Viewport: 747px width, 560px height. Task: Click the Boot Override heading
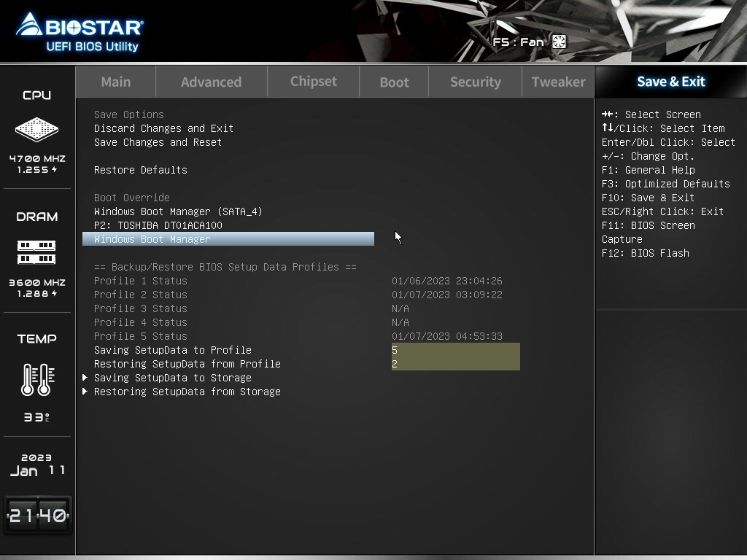131,198
